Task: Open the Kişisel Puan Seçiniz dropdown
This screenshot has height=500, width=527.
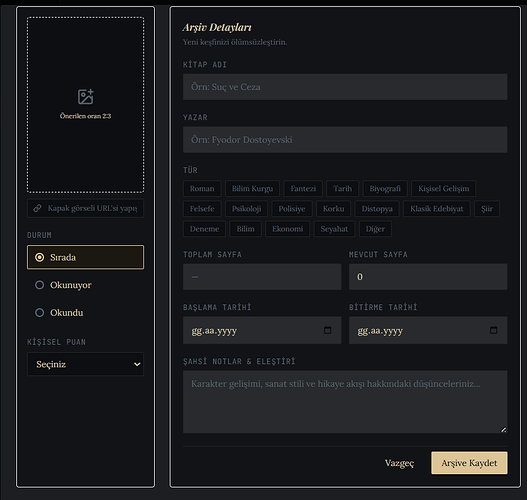Action: tap(85, 364)
